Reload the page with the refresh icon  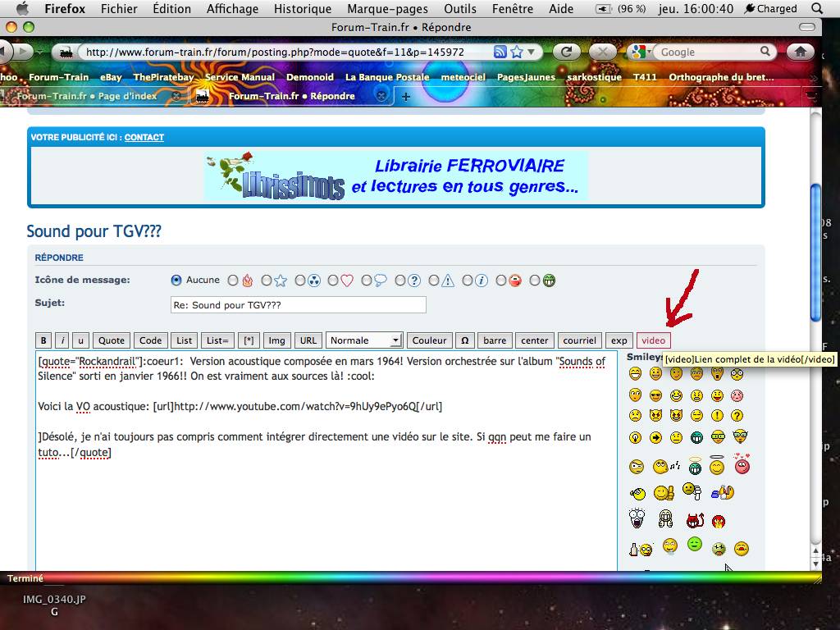pyautogui.click(x=566, y=52)
